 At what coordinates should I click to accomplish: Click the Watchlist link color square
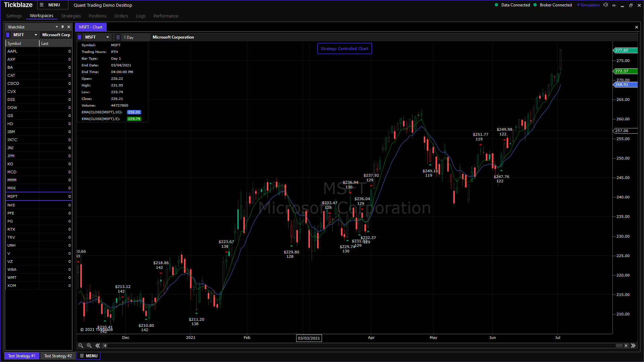8,35
